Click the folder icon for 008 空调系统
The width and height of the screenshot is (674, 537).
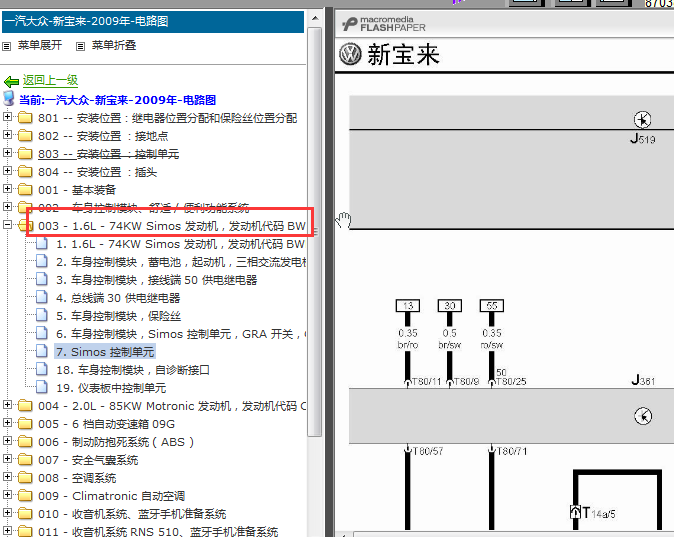[25, 478]
